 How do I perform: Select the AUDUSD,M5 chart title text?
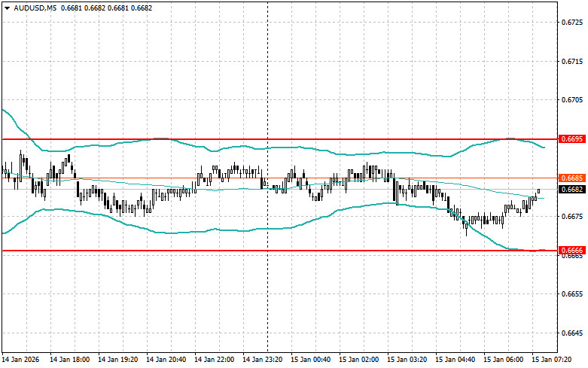[x=35, y=8]
